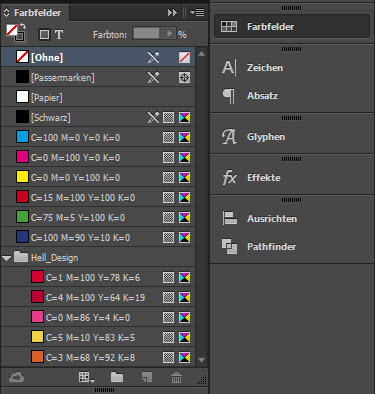Select swatch C=100 M=0 Y=0 K=0
Image resolution: width=375 pixels, height=394 pixels.
tap(98, 137)
